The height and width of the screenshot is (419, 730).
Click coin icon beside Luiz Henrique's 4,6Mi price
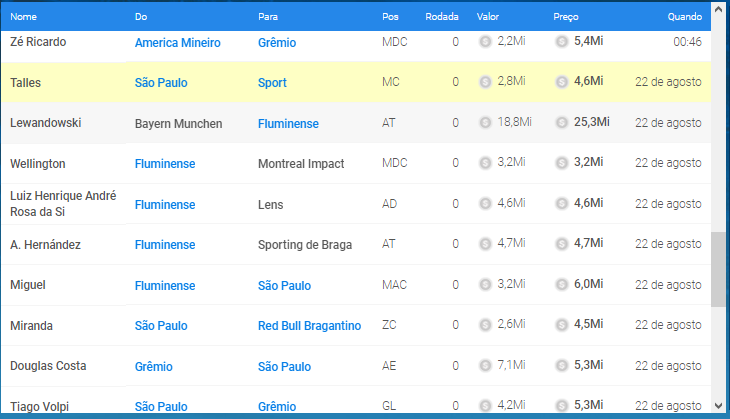(x=561, y=203)
